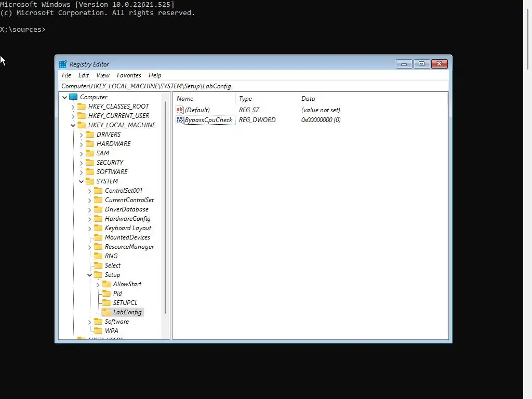Click the Computer monitor icon in tree
Screen dimensions: 532x399
point(73,97)
